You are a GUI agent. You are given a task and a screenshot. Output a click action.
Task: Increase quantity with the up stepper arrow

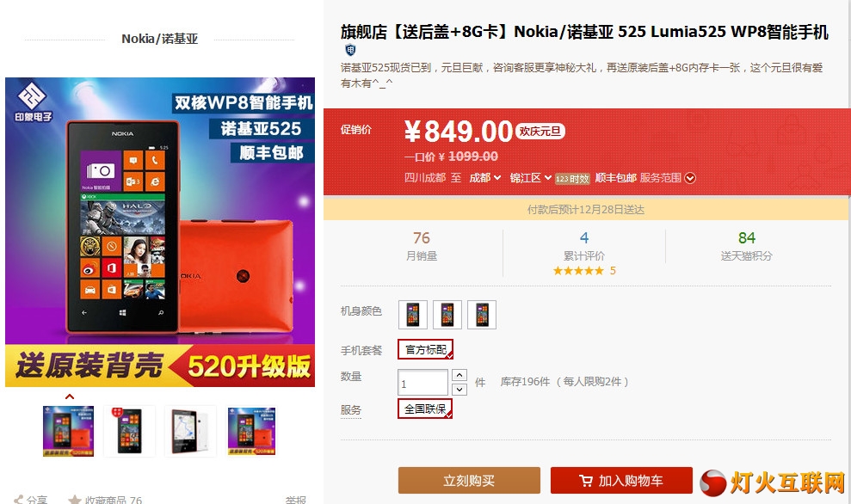[459, 375]
